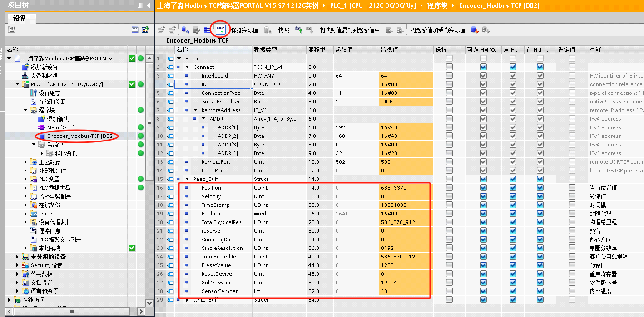This screenshot has height=317, width=644.
Task: Click the first insert row toolbar icon
Action: [x=161, y=30]
